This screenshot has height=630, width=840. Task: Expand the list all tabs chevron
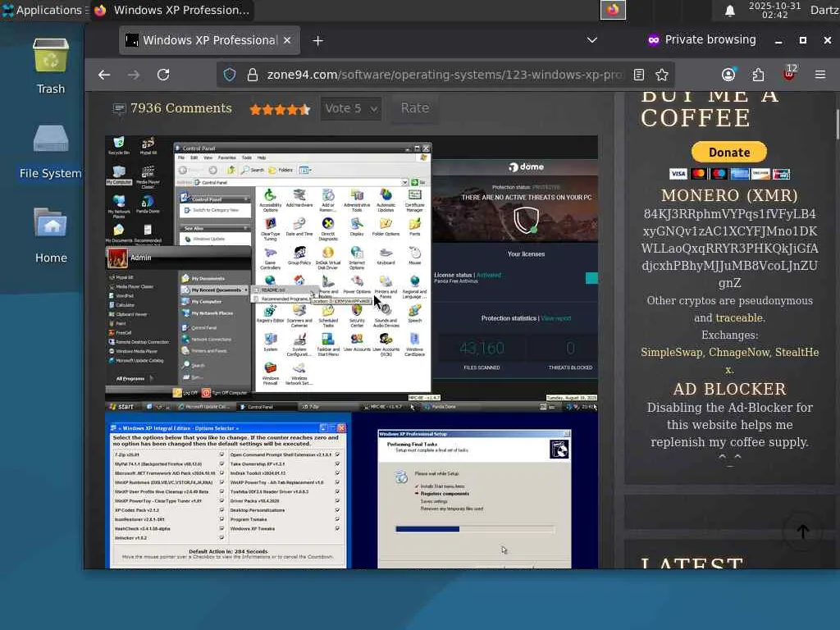click(x=591, y=40)
